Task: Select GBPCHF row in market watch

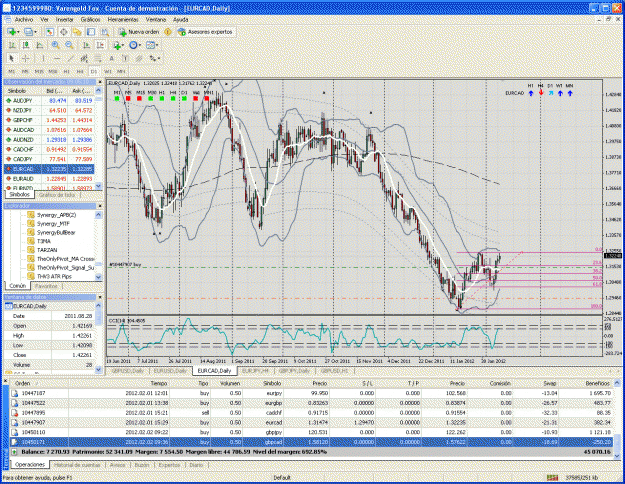Action: pyautogui.click(x=49, y=120)
